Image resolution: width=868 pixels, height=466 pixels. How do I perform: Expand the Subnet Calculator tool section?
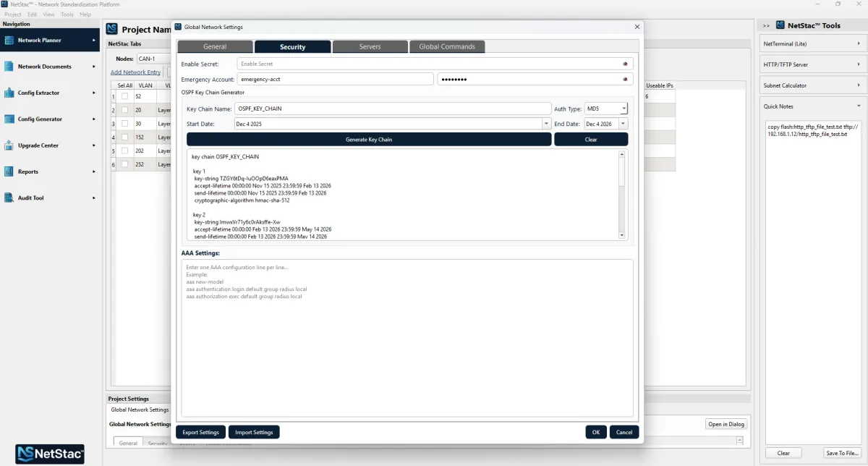812,85
